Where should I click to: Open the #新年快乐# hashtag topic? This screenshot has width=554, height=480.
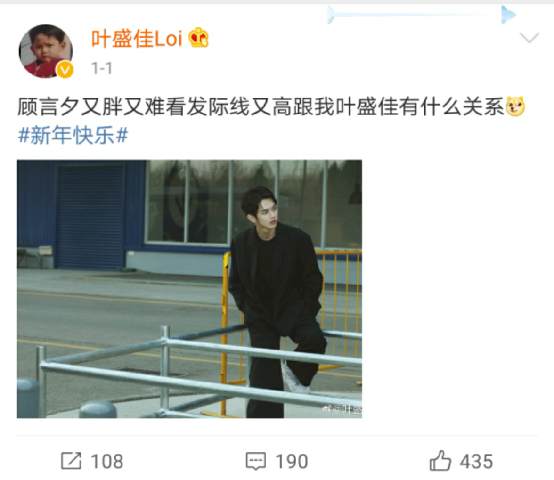[x=73, y=135]
